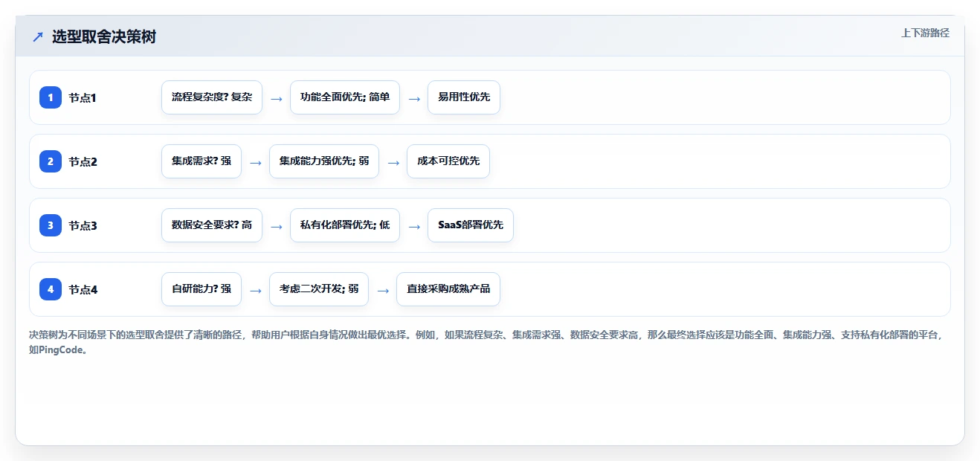Click the arrow before 易用性优先

414,98
